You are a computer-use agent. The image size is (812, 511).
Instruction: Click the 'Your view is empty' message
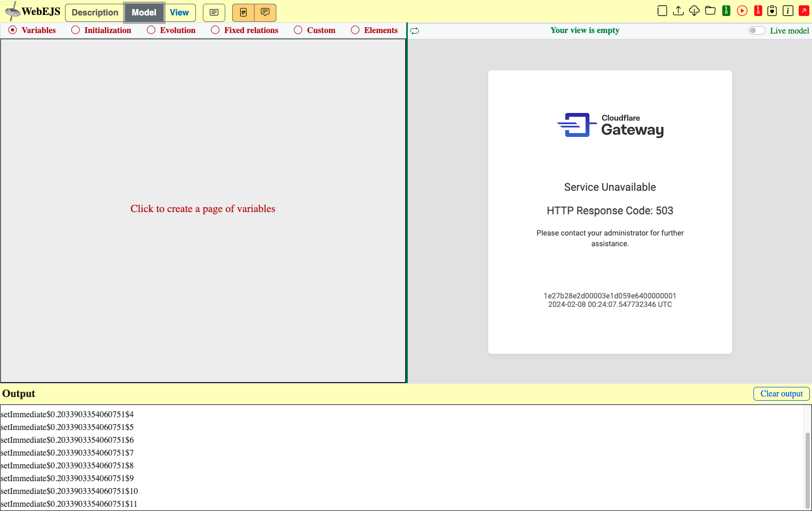coord(585,30)
